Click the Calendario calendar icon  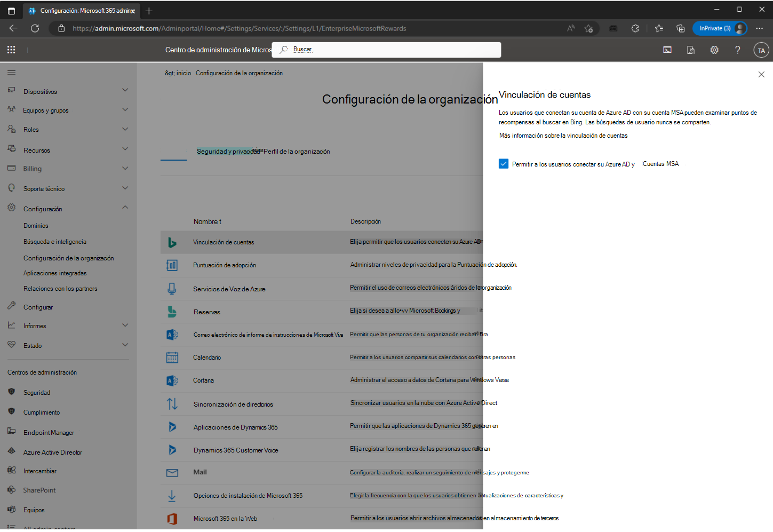[172, 358]
